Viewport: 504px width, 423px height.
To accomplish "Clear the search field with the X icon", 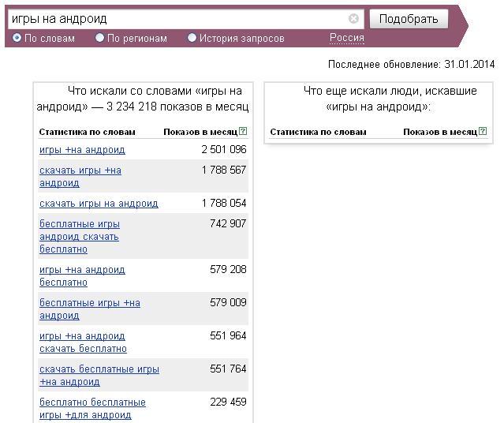I will [x=353, y=19].
